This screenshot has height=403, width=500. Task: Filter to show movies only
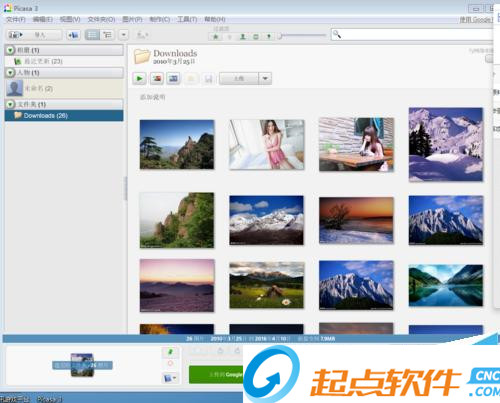point(256,37)
